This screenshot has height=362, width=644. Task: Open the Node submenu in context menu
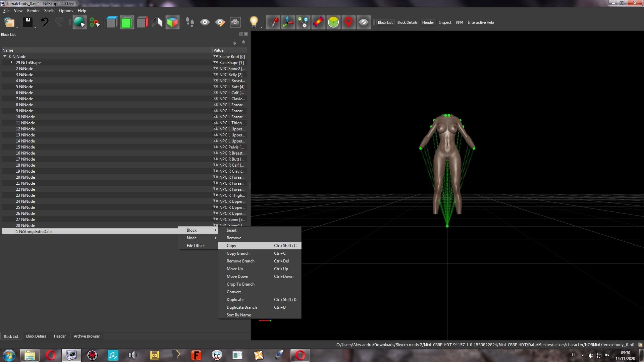coord(198,238)
